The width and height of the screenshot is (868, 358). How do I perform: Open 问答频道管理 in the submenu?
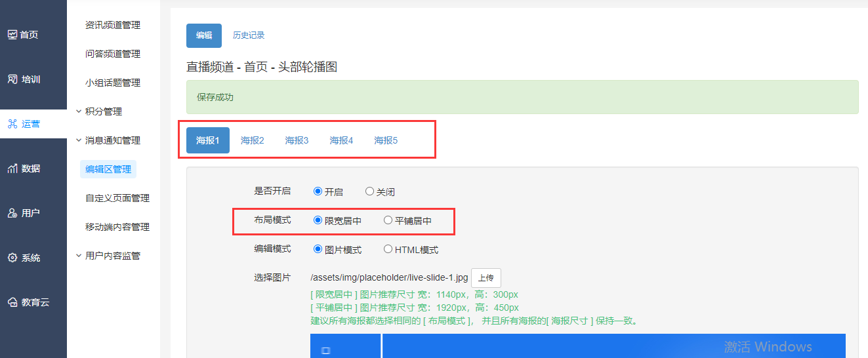[113, 54]
